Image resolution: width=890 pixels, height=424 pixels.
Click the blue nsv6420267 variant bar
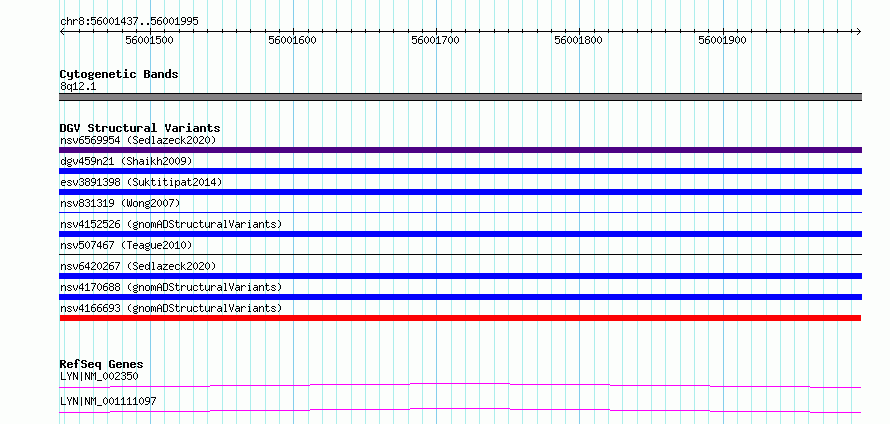coord(460,276)
